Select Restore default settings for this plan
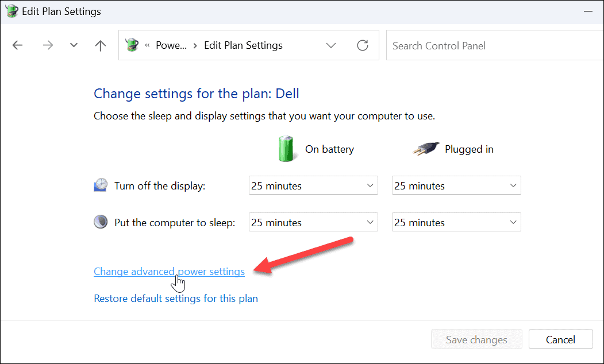Image resolution: width=604 pixels, height=364 pixels. (176, 298)
